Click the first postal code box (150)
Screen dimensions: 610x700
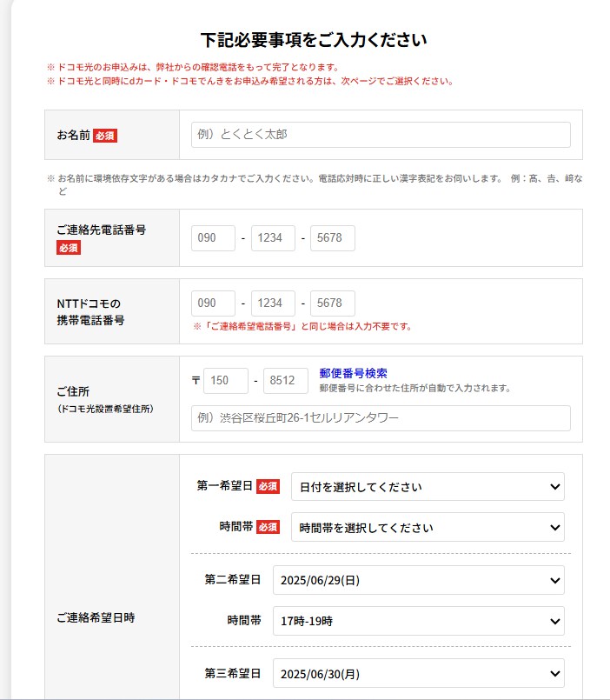coord(226,381)
